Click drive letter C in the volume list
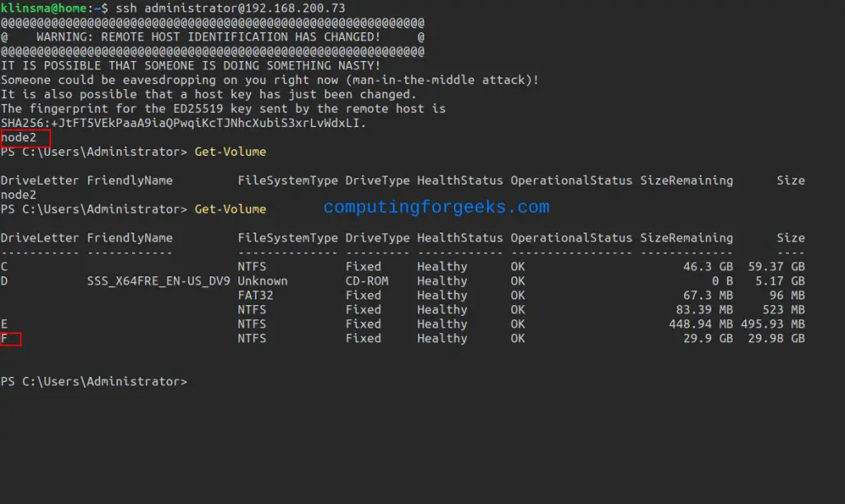 pos(4,266)
